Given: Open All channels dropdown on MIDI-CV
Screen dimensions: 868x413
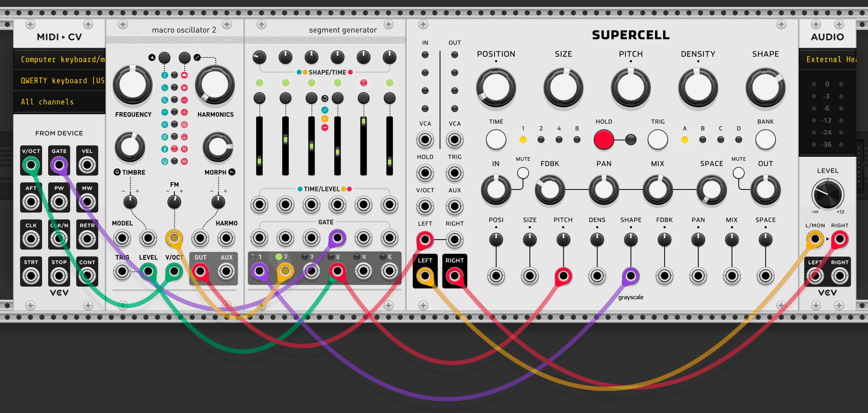Looking at the screenshot, I should pyautogui.click(x=59, y=102).
